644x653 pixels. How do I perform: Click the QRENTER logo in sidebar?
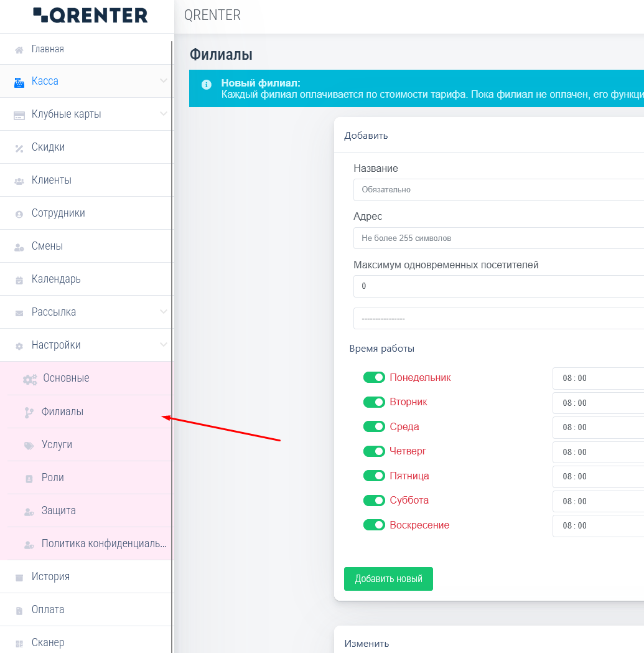[90, 16]
